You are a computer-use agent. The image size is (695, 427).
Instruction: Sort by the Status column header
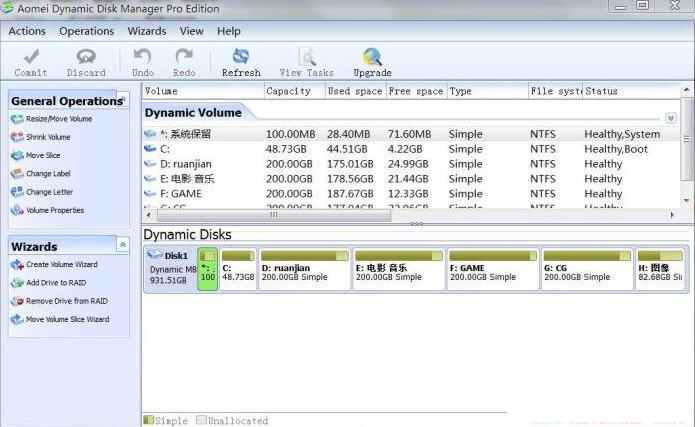(631, 91)
